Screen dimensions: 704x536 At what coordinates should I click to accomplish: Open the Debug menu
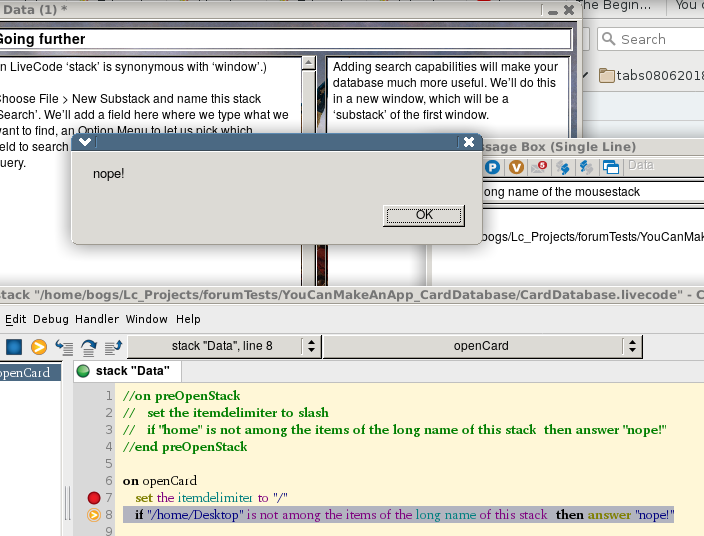click(x=49, y=319)
